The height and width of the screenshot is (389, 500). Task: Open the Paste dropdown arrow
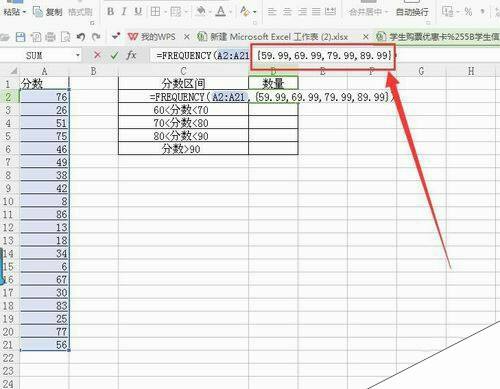point(24,13)
